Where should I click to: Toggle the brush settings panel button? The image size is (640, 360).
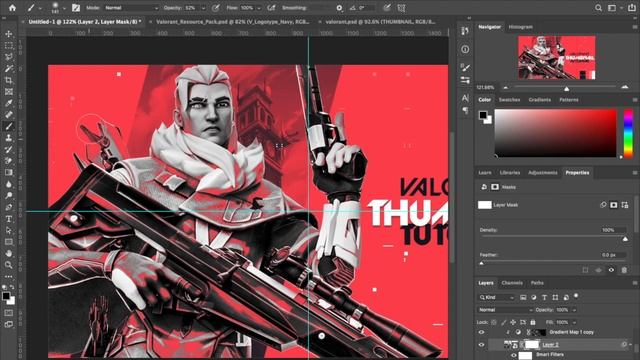click(x=76, y=8)
